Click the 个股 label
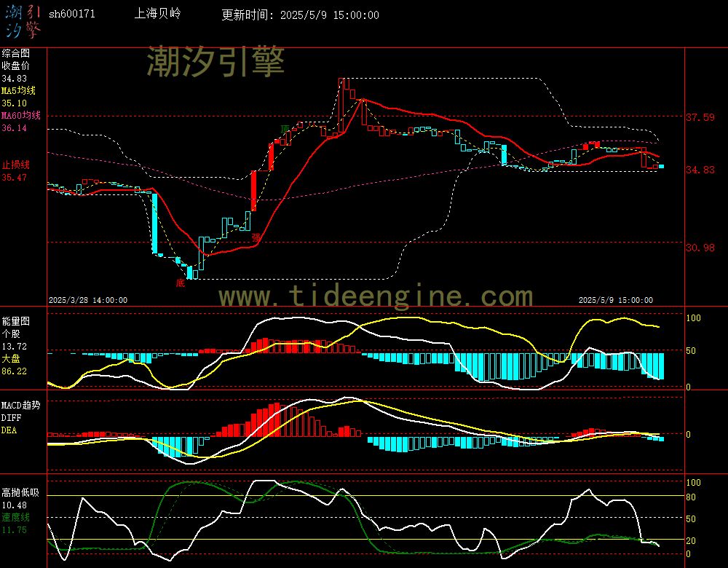The width and height of the screenshot is (728, 568). click(x=11, y=334)
